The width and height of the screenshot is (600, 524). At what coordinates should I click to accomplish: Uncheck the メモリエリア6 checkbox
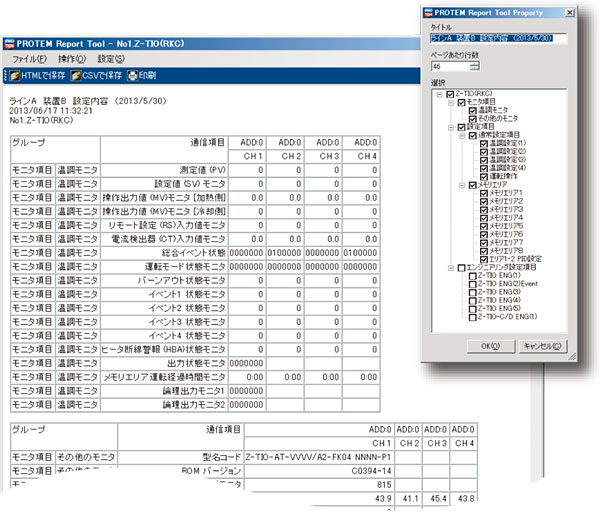pyautogui.click(x=484, y=235)
